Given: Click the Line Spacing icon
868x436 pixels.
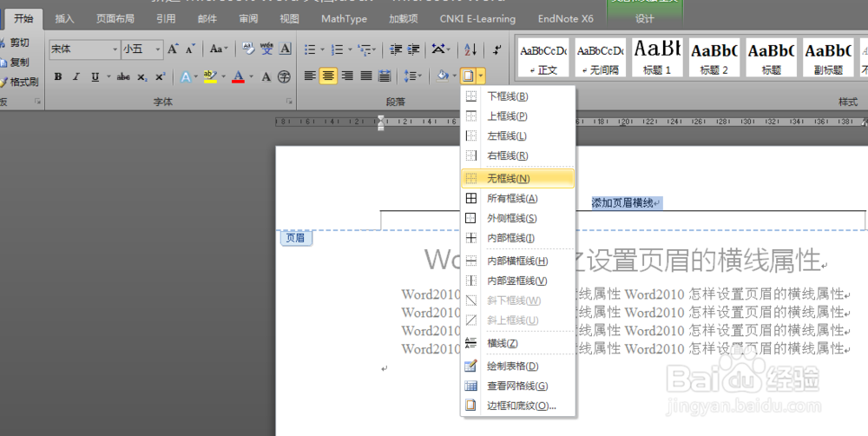Looking at the screenshot, I should click(411, 76).
